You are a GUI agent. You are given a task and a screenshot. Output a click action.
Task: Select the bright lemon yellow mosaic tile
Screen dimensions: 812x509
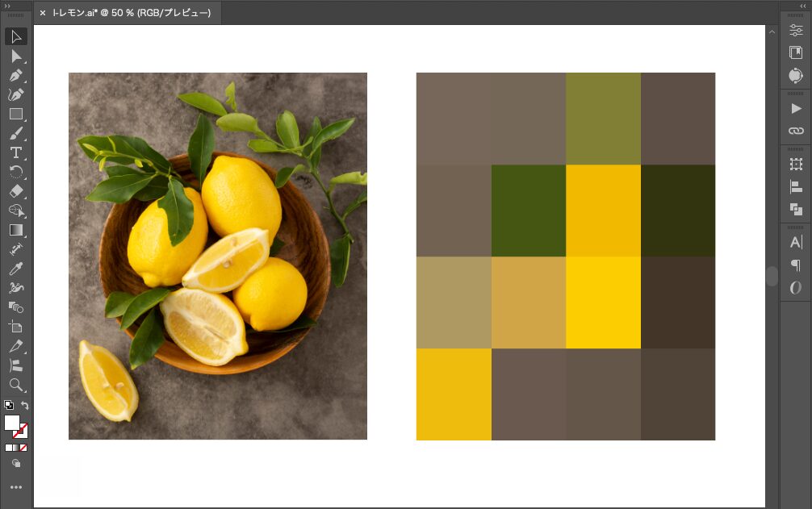pyautogui.click(x=603, y=302)
